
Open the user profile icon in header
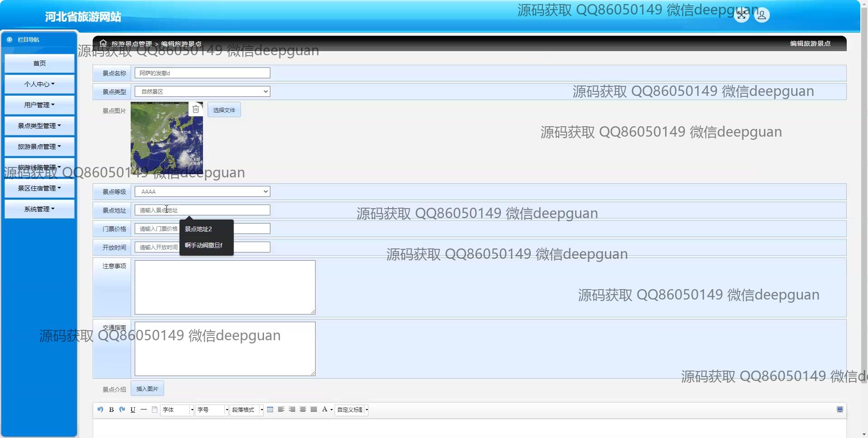(x=762, y=15)
